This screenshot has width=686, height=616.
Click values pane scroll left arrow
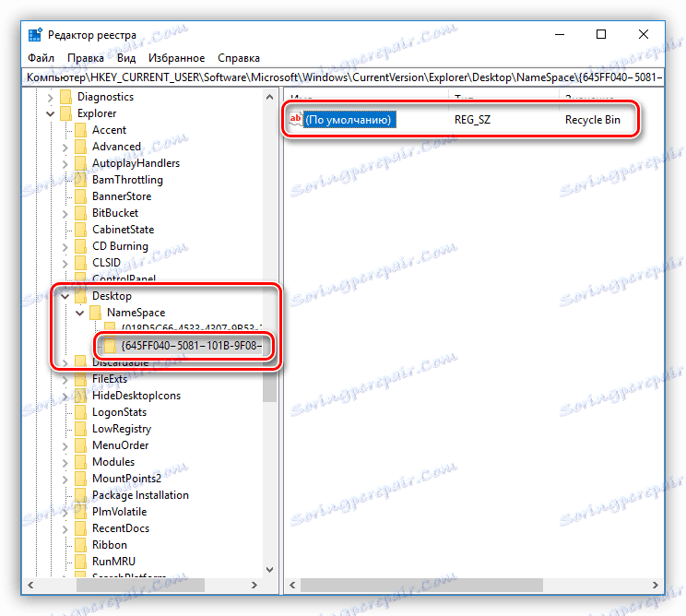click(x=292, y=585)
